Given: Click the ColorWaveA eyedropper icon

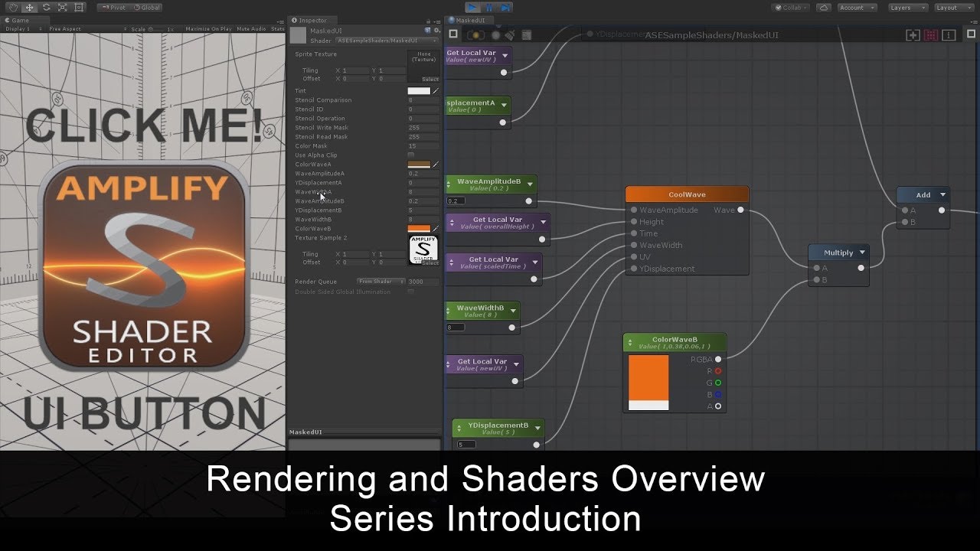Looking at the screenshot, I should tap(436, 165).
